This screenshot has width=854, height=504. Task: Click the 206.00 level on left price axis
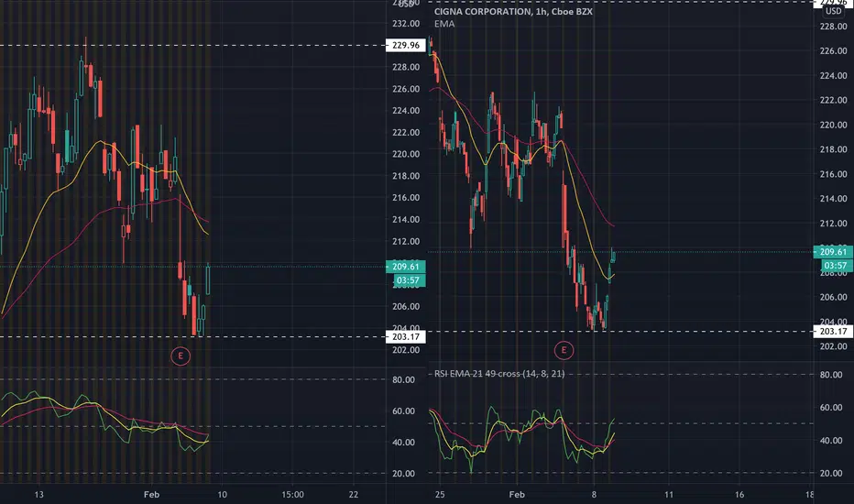406,307
